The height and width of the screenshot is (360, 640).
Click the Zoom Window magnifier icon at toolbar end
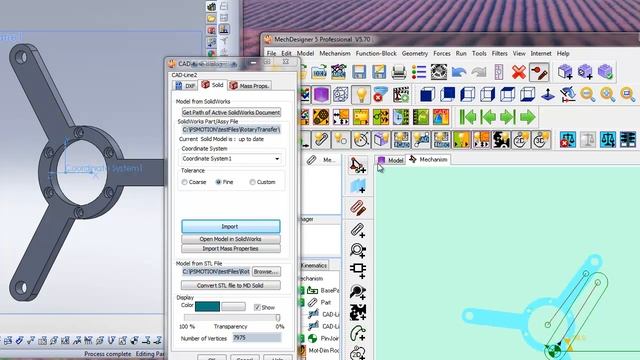click(627, 95)
